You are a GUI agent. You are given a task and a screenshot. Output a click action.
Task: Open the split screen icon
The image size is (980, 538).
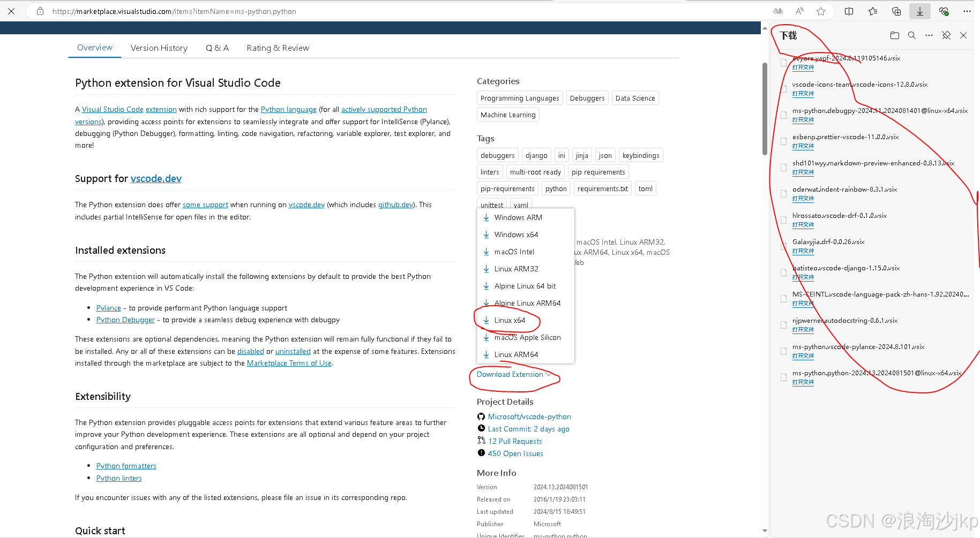(849, 11)
